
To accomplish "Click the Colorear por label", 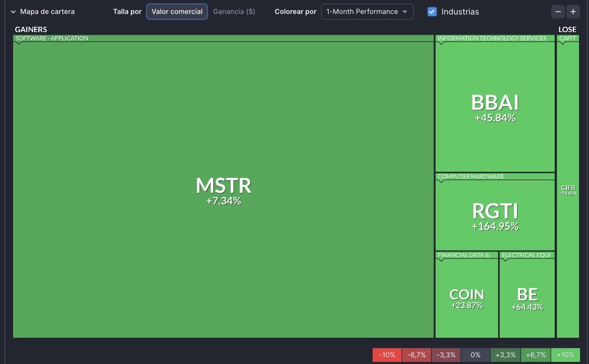I will (296, 12).
